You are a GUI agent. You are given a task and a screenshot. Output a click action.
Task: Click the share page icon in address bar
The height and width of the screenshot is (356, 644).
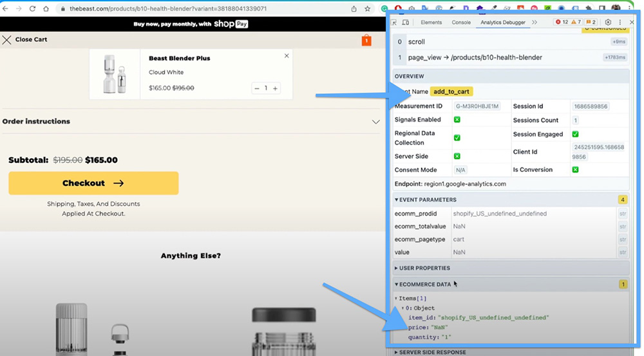(354, 8)
